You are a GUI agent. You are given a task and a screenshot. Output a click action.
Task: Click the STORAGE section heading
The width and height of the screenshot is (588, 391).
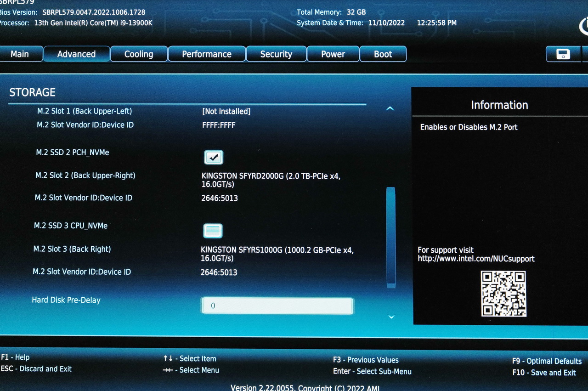click(33, 92)
